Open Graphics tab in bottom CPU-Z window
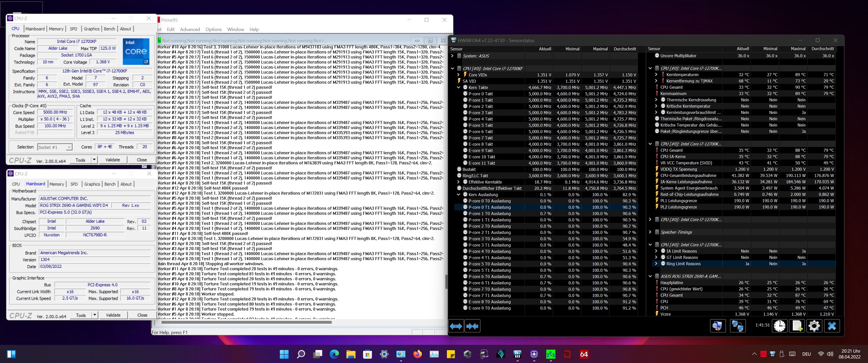This screenshot has width=868, height=363. [x=92, y=184]
